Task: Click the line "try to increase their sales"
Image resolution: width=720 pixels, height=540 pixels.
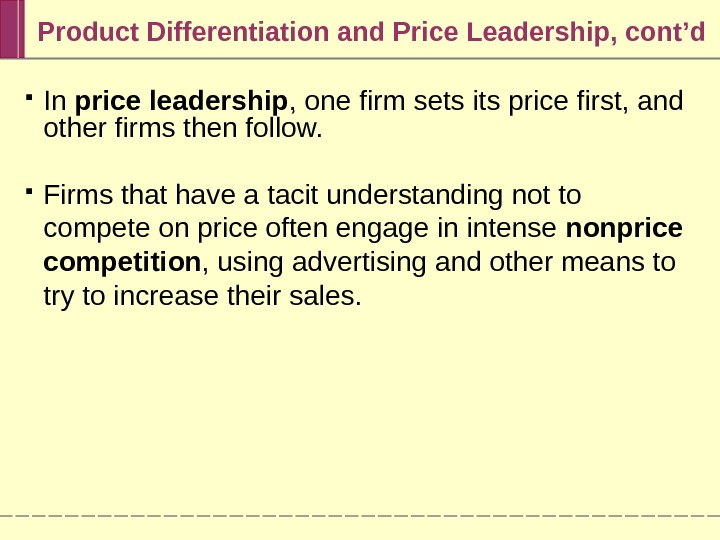Action: 201,297
